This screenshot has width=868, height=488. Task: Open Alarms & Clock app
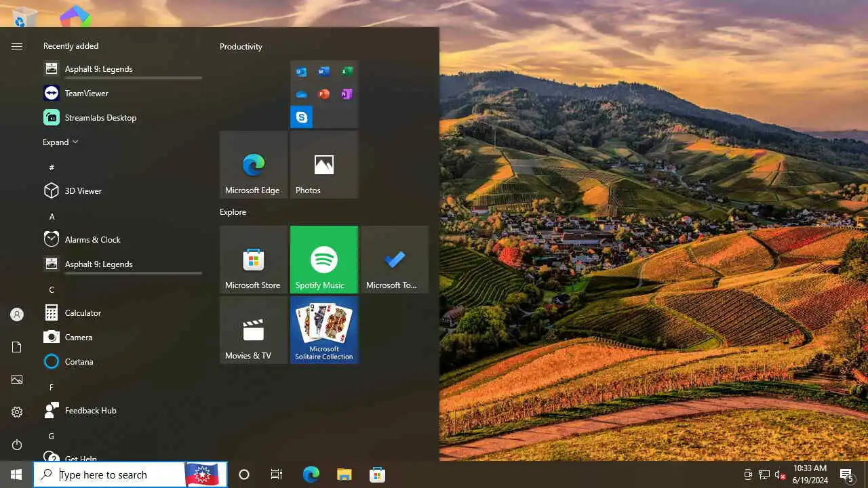point(122,239)
